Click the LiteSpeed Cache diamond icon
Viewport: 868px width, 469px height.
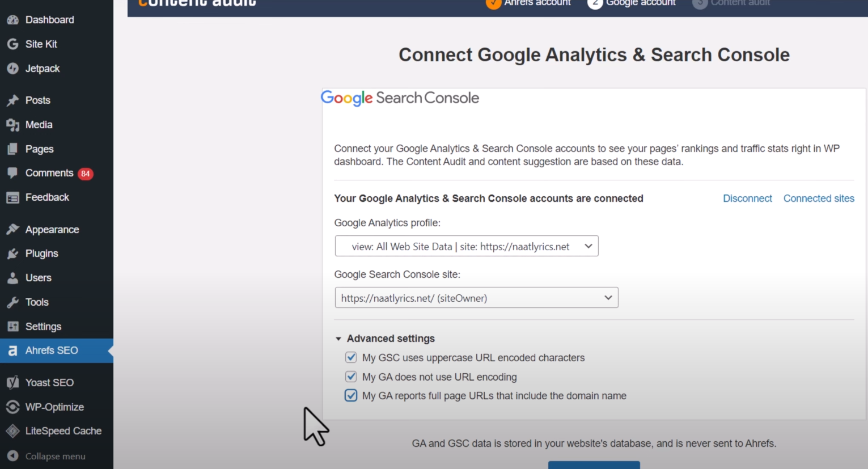(x=12, y=431)
